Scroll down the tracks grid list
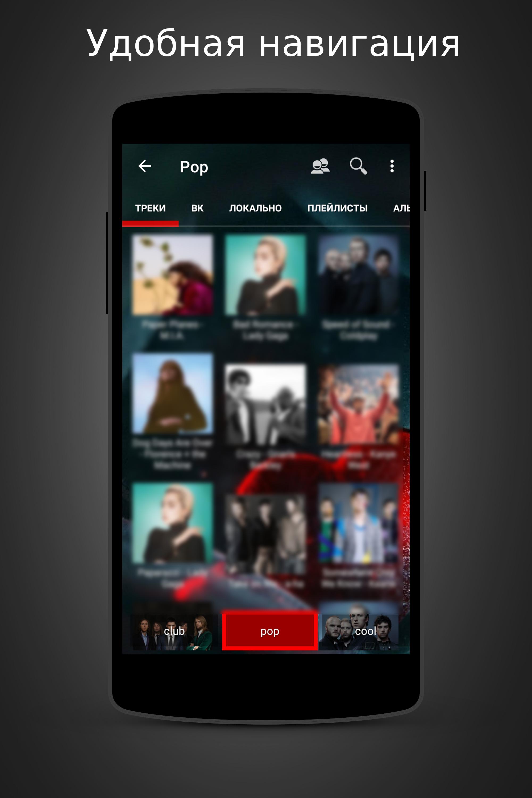The height and width of the screenshot is (798, 532). (x=267, y=415)
